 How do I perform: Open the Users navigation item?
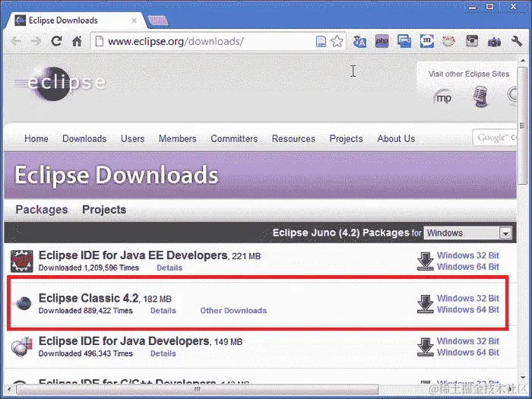tap(133, 139)
